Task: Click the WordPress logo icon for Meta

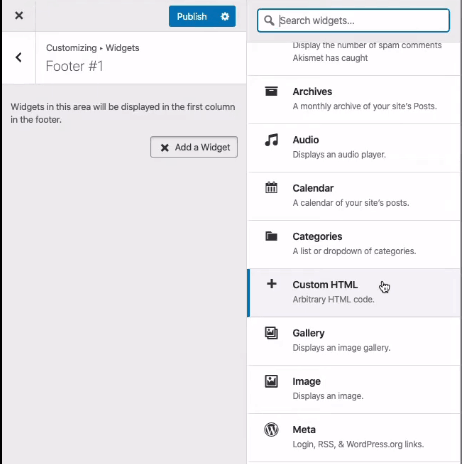Action: (x=271, y=429)
